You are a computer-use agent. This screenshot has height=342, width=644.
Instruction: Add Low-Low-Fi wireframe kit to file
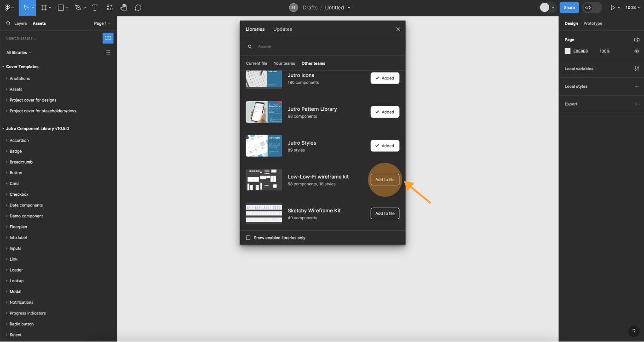coord(385,180)
